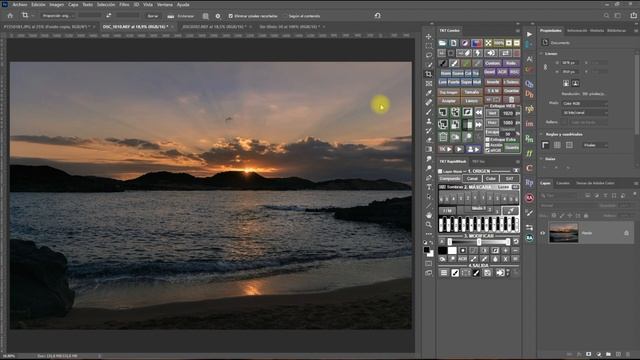Hide the Fondo layer with eye icon

pos(543,233)
